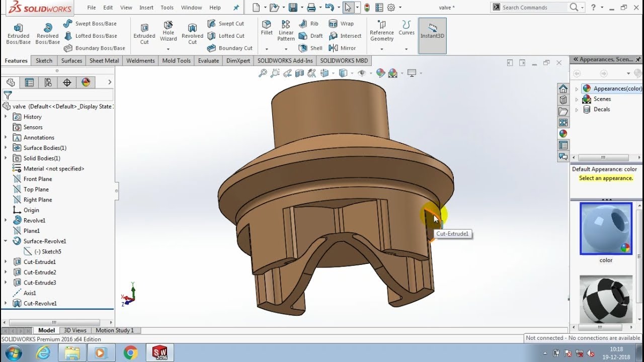Open the 3D Views tab
This screenshot has height=362, width=644.
click(x=75, y=330)
